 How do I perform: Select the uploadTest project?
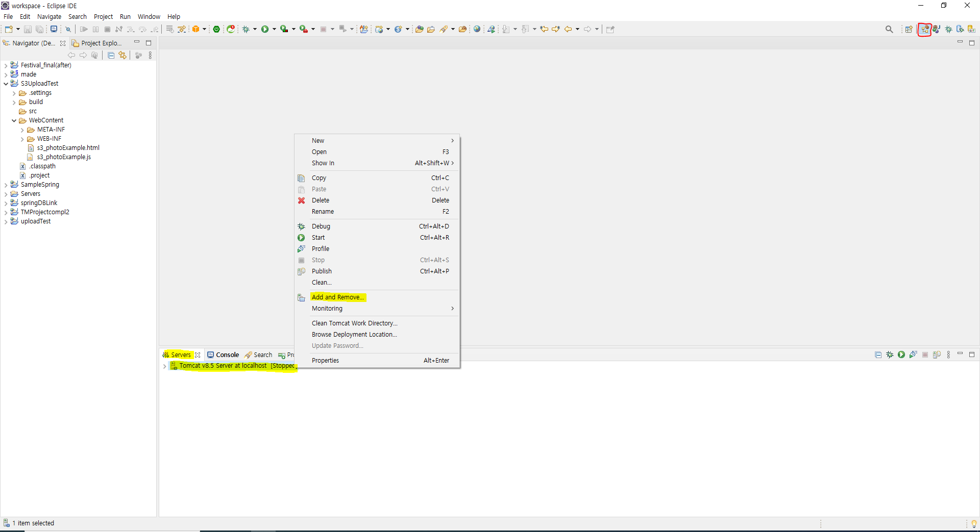pyautogui.click(x=31, y=221)
